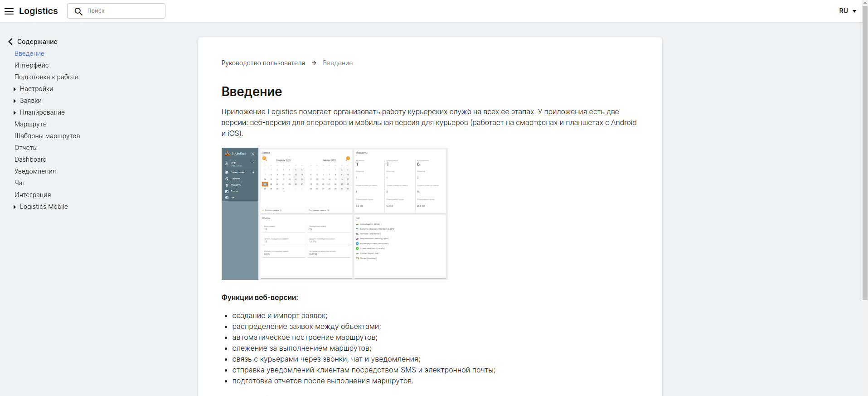Open the Dashboard topic

[x=30, y=159]
